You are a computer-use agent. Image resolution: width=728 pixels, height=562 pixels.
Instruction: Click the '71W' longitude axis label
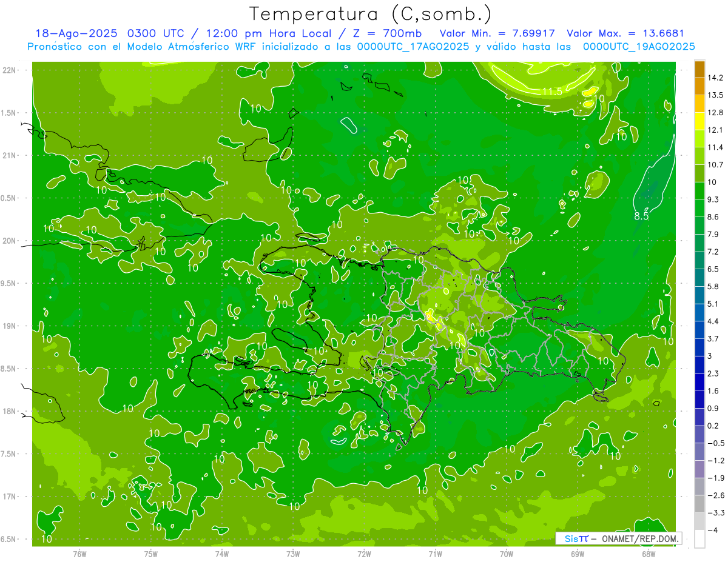click(435, 554)
